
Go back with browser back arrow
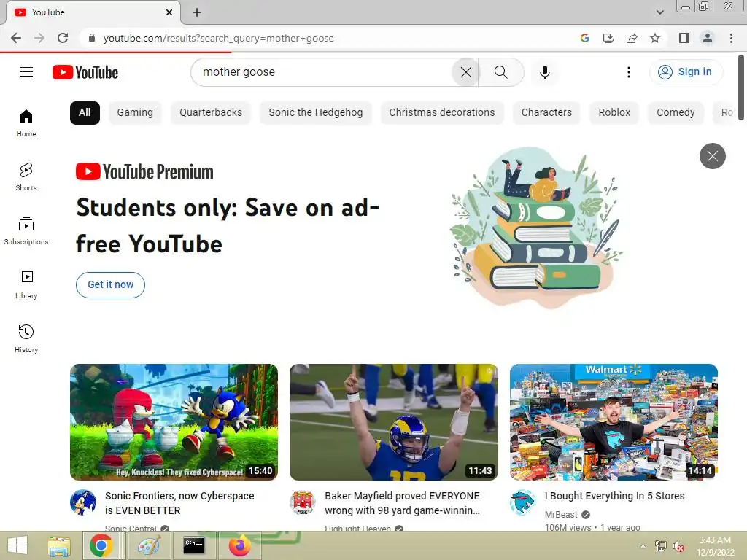click(x=16, y=38)
